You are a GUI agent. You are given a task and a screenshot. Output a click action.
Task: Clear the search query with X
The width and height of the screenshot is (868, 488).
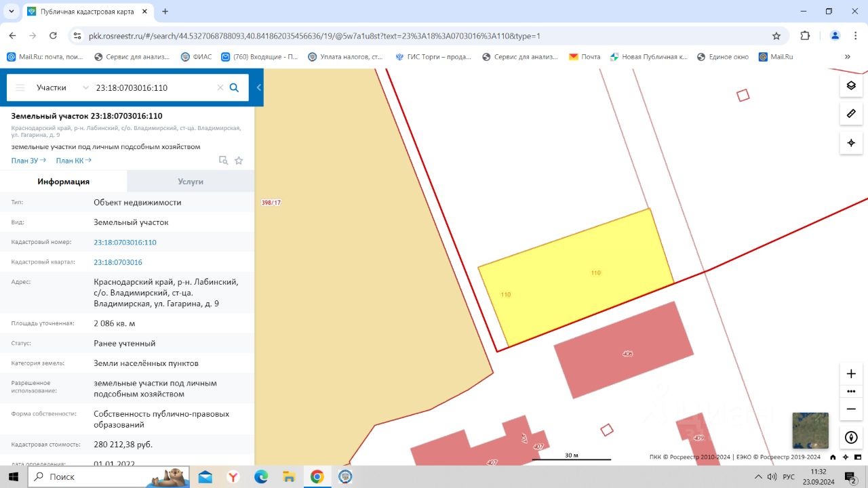[220, 87]
